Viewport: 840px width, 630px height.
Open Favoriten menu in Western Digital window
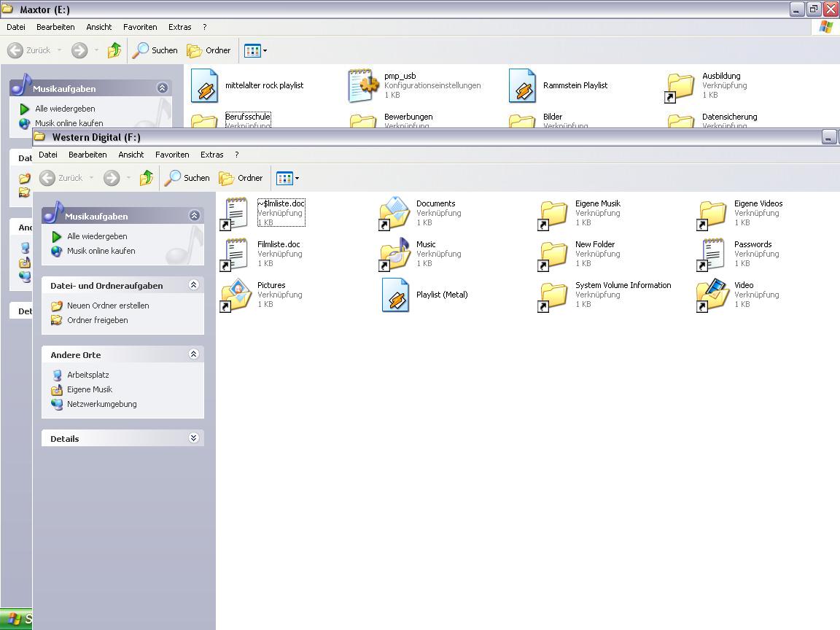point(173,155)
